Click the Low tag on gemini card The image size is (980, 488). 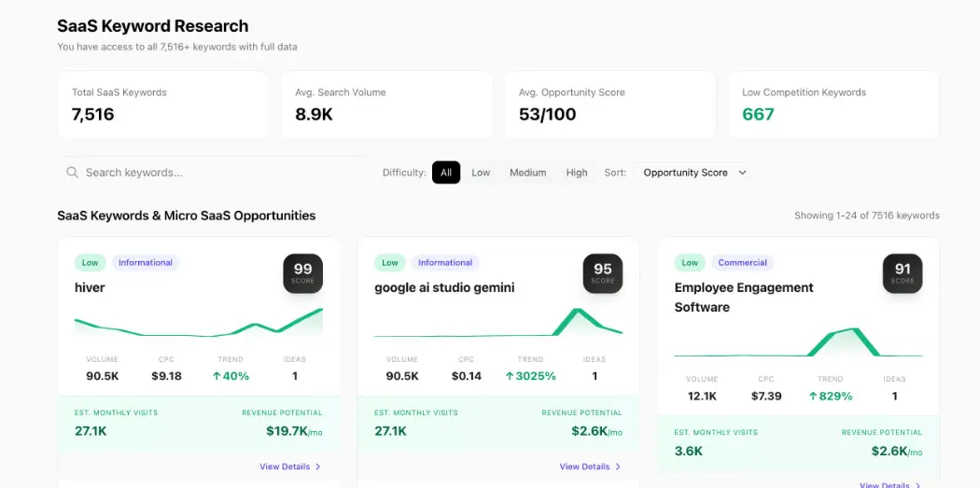(390, 262)
